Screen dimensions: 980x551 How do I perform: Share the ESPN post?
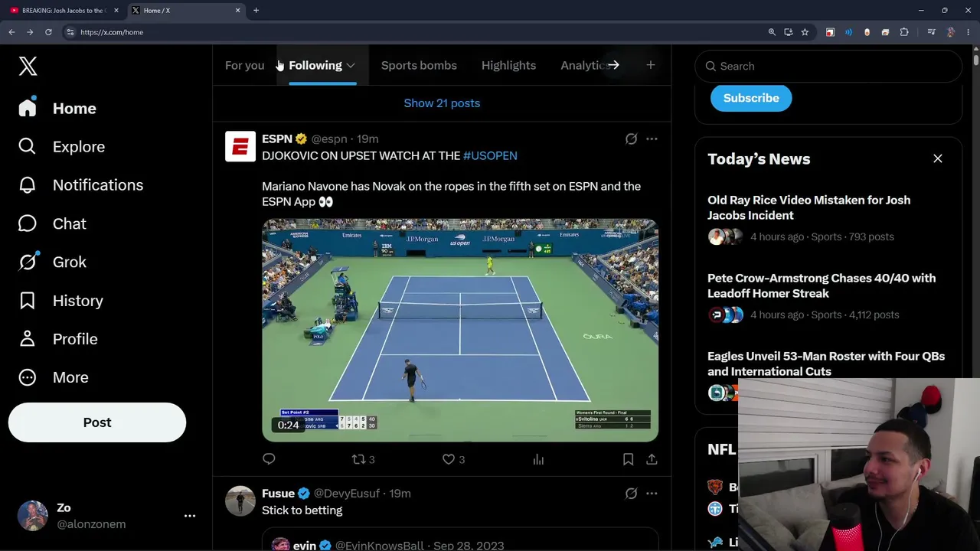652,459
